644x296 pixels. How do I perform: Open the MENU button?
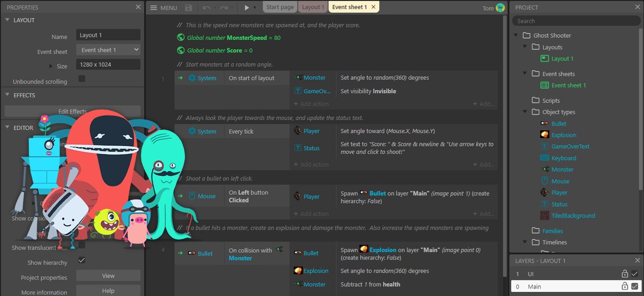pos(164,8)
